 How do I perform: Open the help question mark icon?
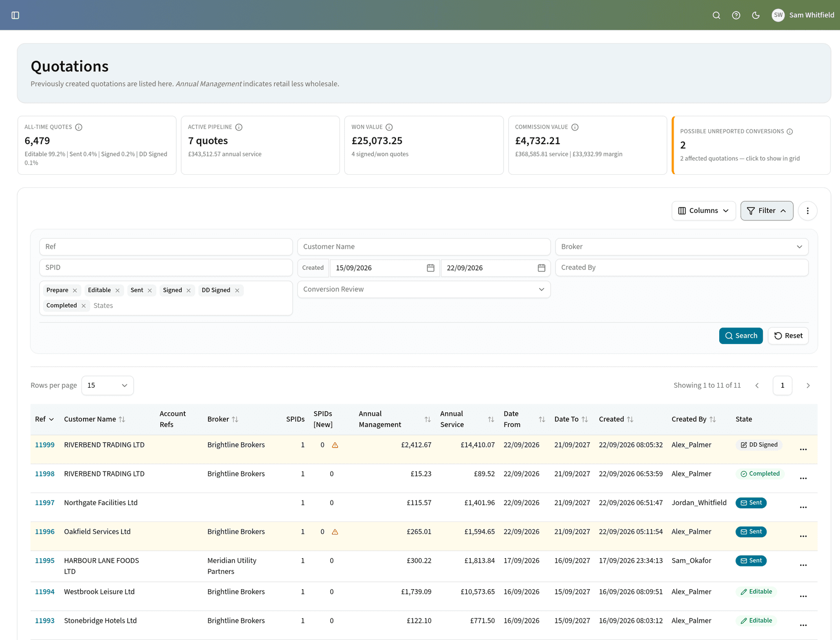[736, 15]
